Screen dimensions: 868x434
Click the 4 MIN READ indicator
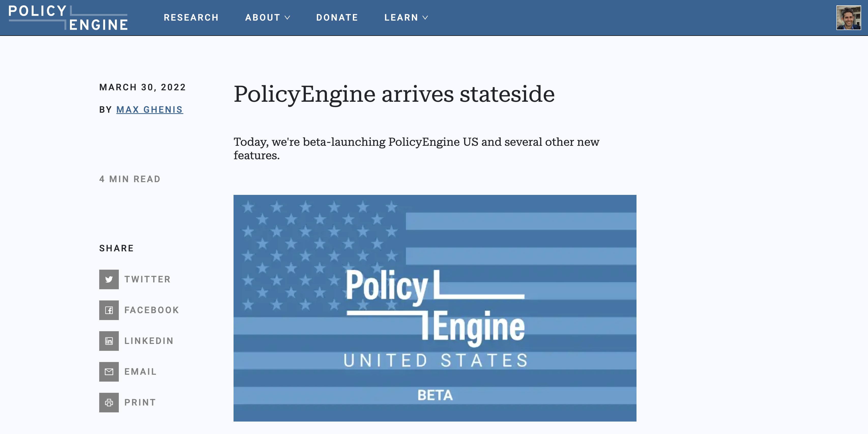[129, 179]
